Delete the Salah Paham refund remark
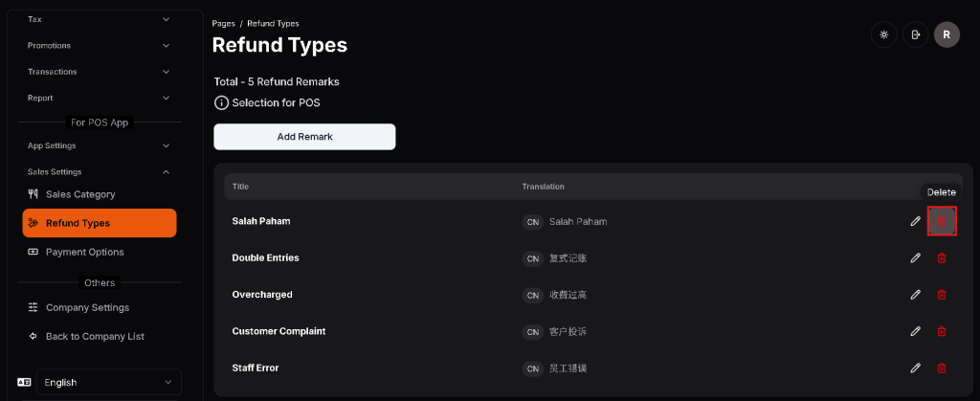 (941, 221)
